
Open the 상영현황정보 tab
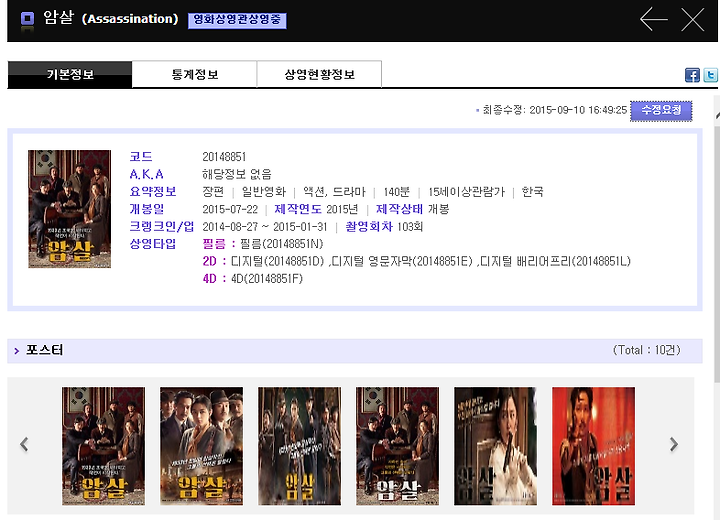click(320, 74)
